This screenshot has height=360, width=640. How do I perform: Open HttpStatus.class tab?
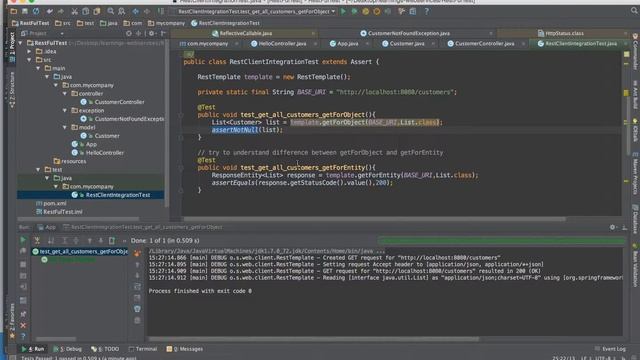click(x=564, y=33)
